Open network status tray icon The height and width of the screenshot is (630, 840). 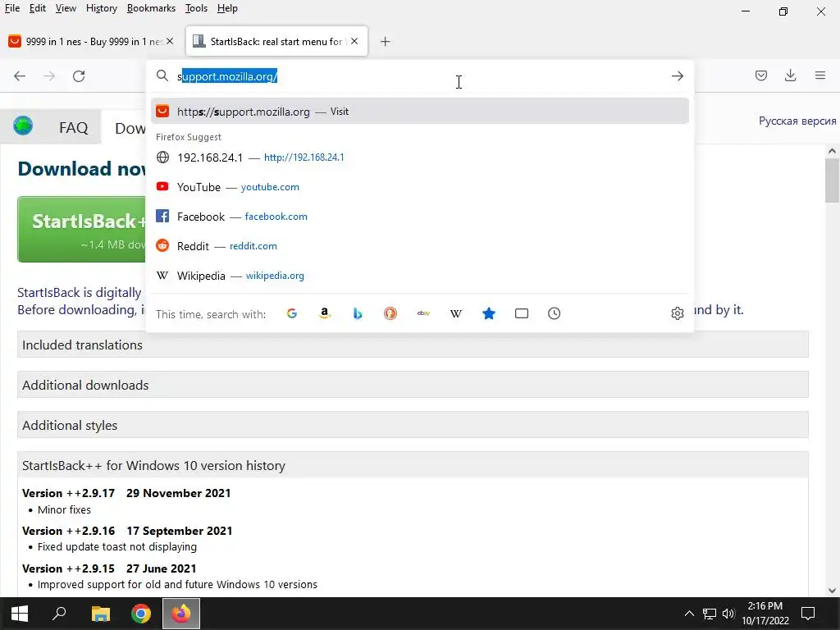coord(710,614)
